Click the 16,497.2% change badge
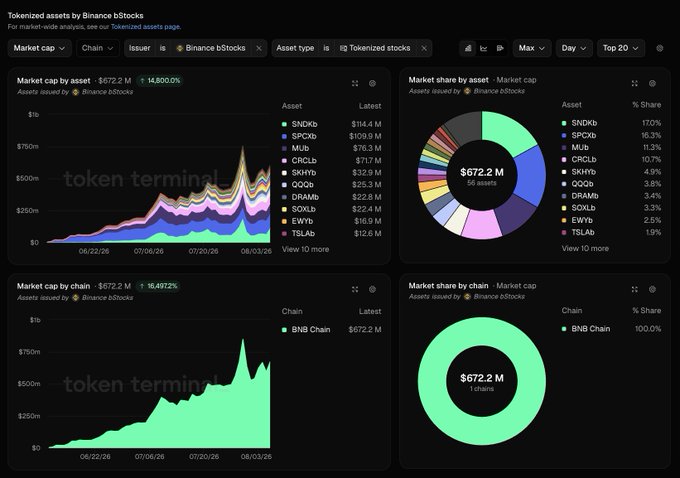The height and width of the screenshot is (478, 680). 158,286
